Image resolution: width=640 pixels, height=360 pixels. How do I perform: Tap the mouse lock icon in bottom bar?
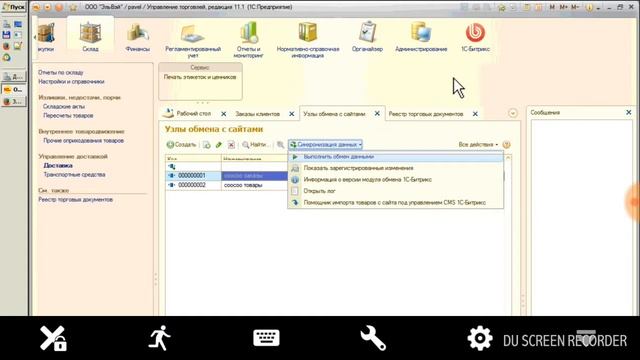[x=53, y=338]
